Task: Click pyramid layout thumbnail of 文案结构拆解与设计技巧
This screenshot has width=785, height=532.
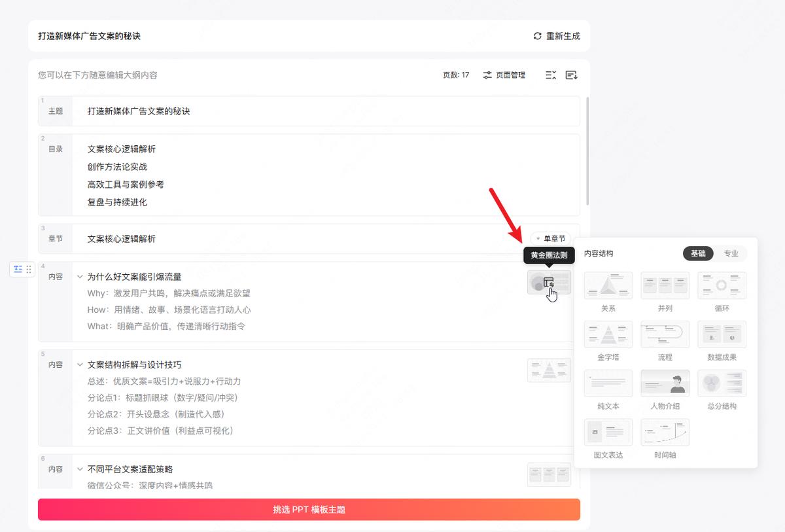Action: pos(549,370)
